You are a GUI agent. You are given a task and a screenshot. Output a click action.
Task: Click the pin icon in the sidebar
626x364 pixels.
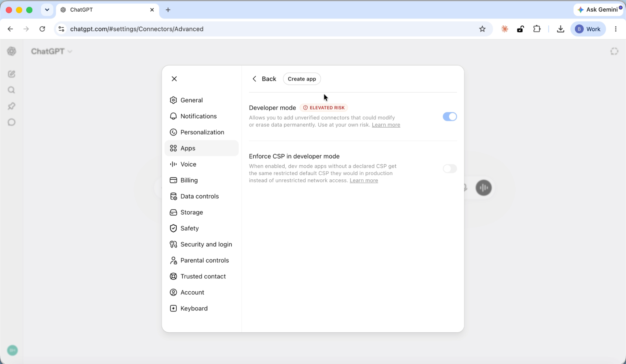pos(12,106)
